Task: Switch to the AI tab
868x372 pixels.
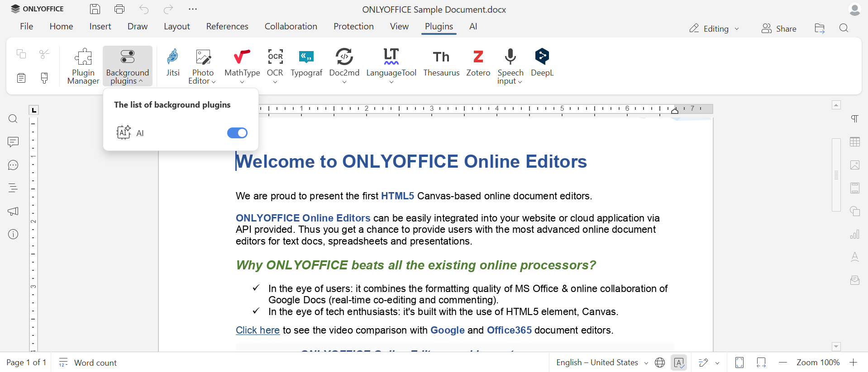Action: click(x=473, y=26)
